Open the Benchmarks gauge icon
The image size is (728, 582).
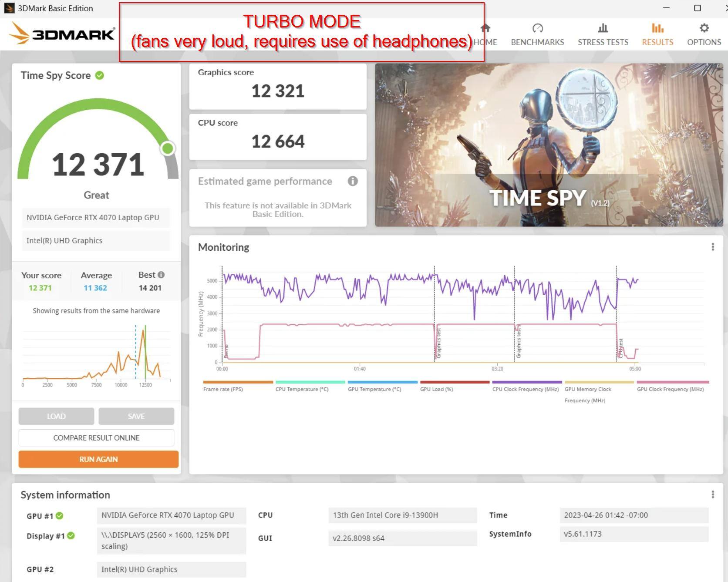coord(537,29)
